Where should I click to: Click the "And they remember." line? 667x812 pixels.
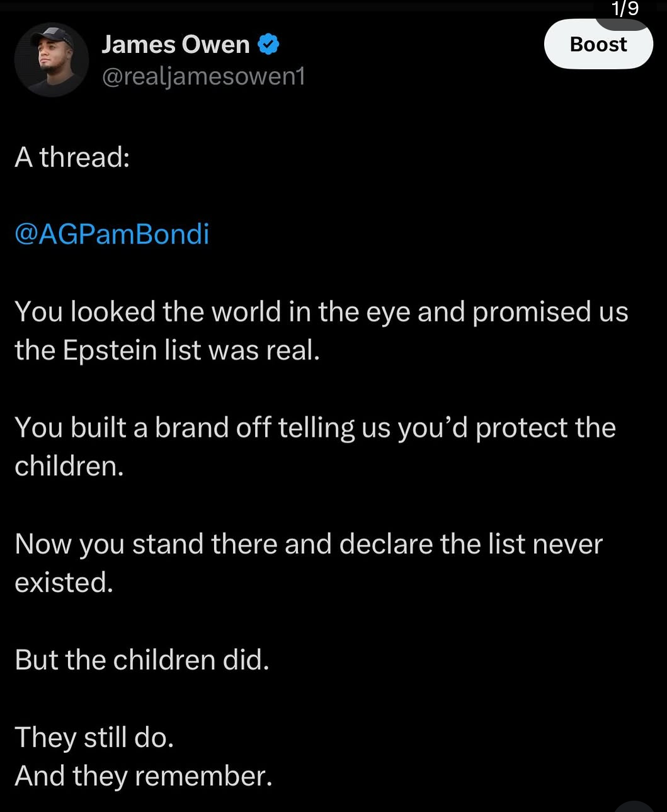click(x=144, y=775)
